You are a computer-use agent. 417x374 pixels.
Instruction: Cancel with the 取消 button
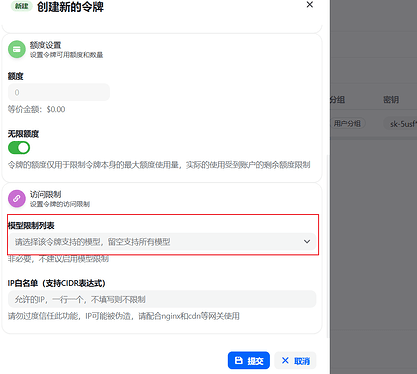tap(295, 360)
